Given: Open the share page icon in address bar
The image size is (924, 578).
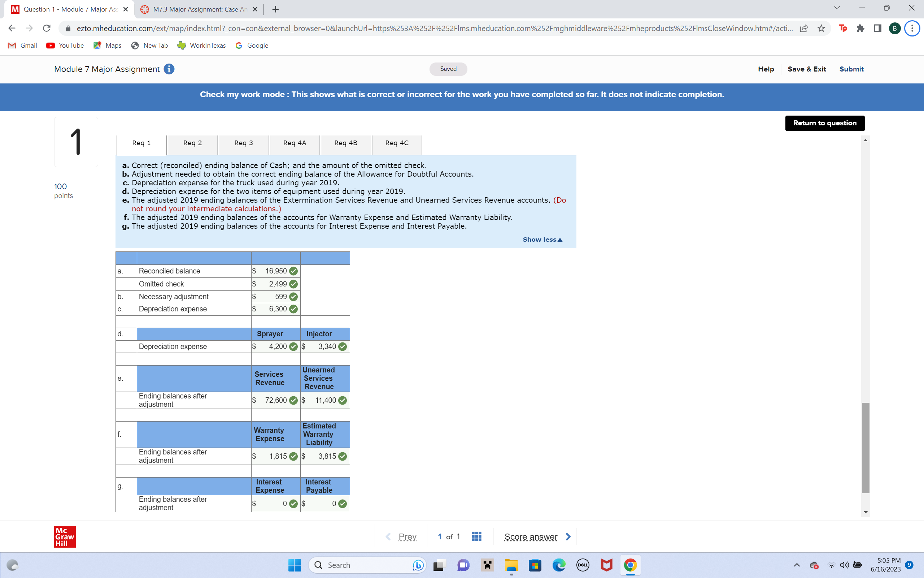Looking at the screenshot, I should tap(804, 28).
